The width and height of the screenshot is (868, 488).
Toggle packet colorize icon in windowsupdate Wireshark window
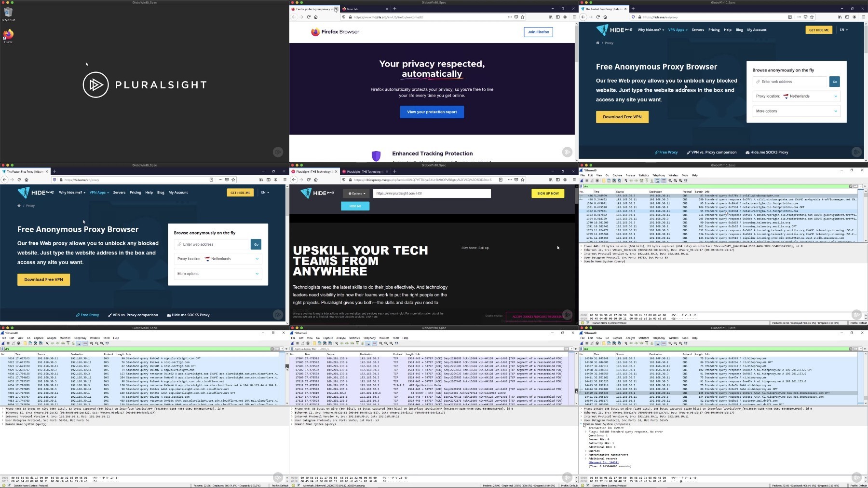pyautogui.click(x=664, y=181)
